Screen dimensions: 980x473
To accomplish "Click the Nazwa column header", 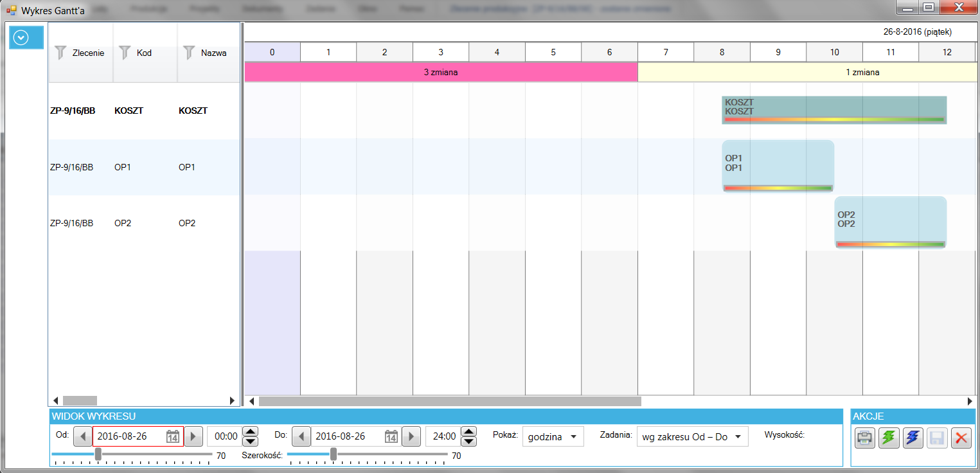I will pyautogui.click(x=208, y=53).
